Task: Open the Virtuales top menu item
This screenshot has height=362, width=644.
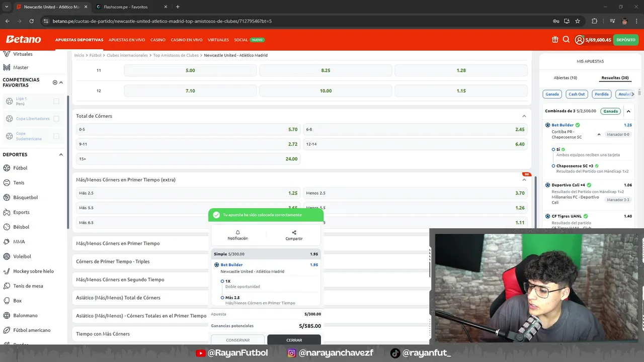Action: pyautogui.click(x=218, y=40)
